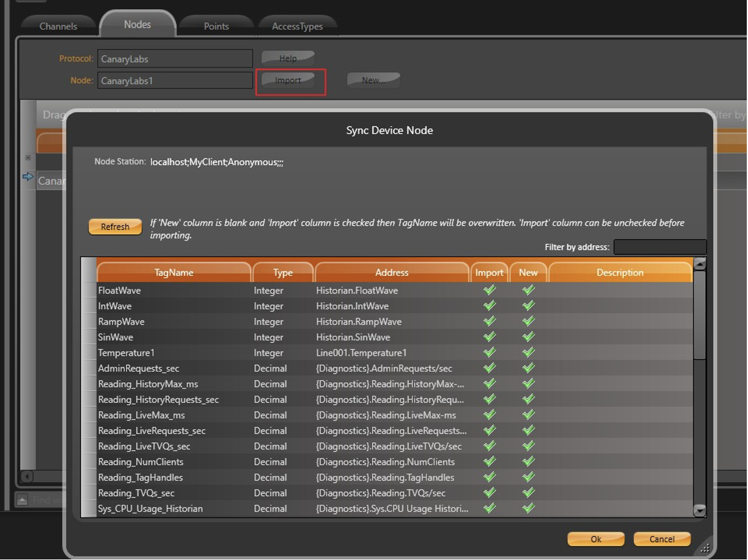Screen dimensions: 748x560
Task: Click the scroll up arrow in tag list
Action: (x=700, y=264)
